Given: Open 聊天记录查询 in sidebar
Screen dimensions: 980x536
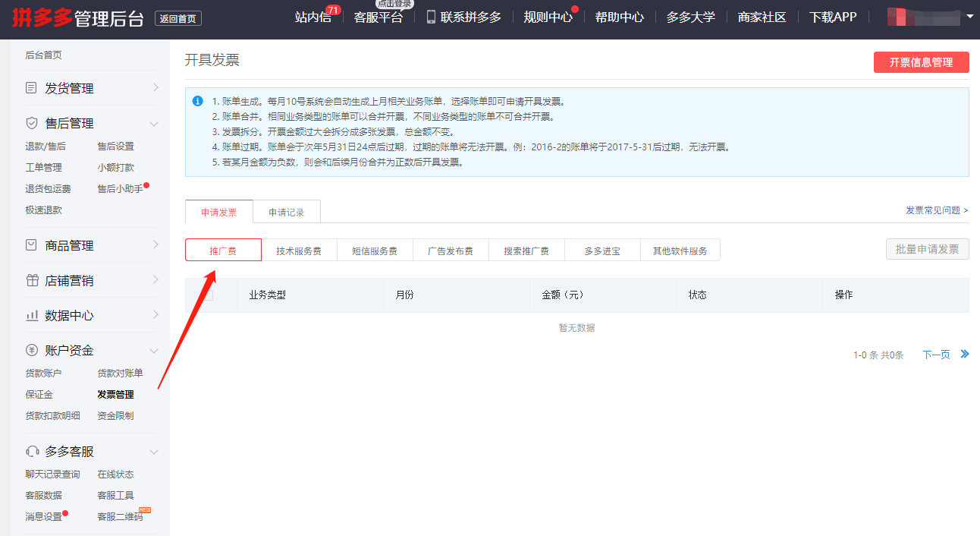Looking at the screenshot, I should (52, 474).
